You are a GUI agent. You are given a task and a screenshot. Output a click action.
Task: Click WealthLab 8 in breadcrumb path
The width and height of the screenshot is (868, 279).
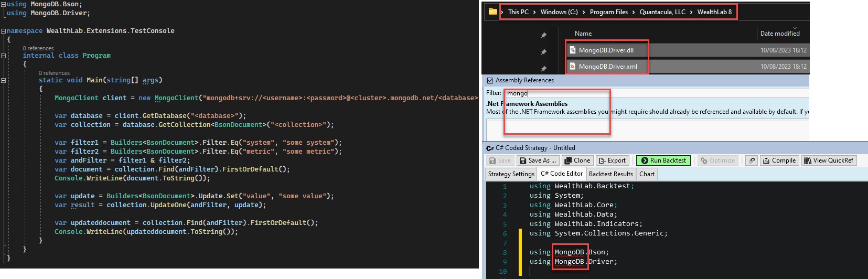click(x=714, y=12)
